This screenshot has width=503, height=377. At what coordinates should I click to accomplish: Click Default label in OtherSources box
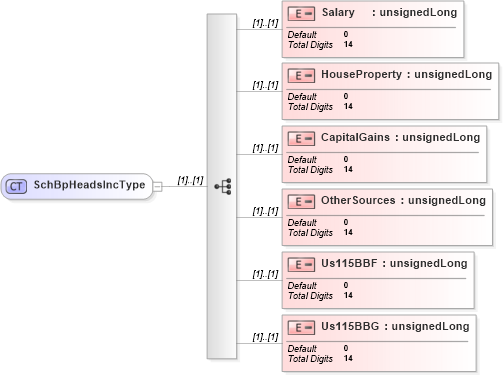[x=302, y=223]
